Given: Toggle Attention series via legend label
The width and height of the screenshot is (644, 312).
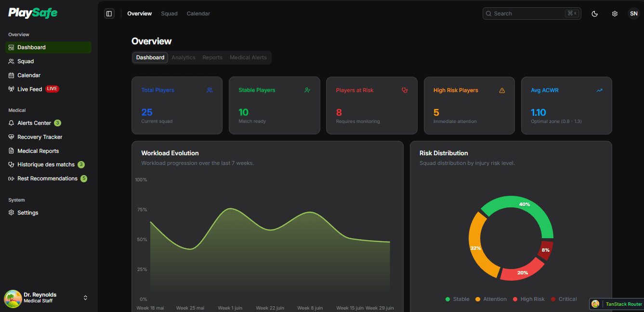Looking at the screenshot, I should click(495, 299).
